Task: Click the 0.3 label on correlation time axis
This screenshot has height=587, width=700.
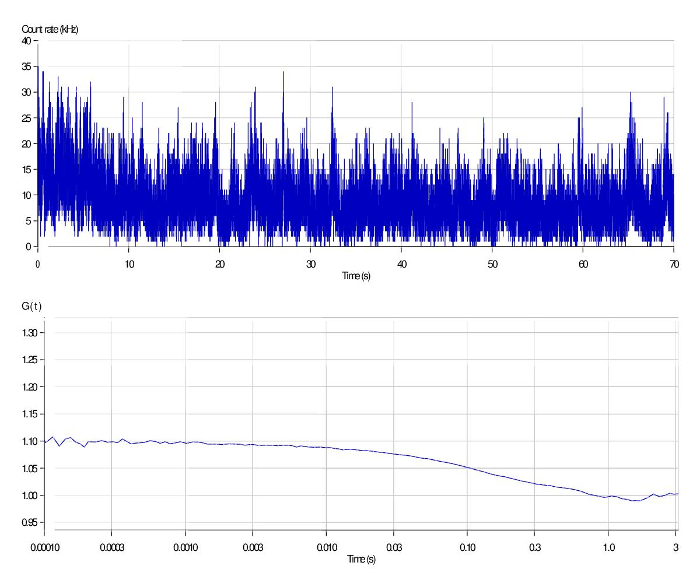Action: (x=535, y=547)
